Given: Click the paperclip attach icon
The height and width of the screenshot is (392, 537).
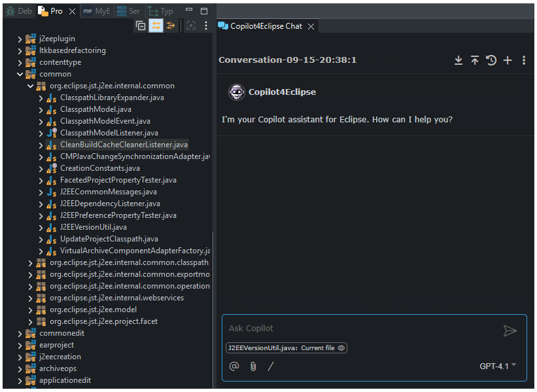Looking at the screenshot, I should point(253,366).
